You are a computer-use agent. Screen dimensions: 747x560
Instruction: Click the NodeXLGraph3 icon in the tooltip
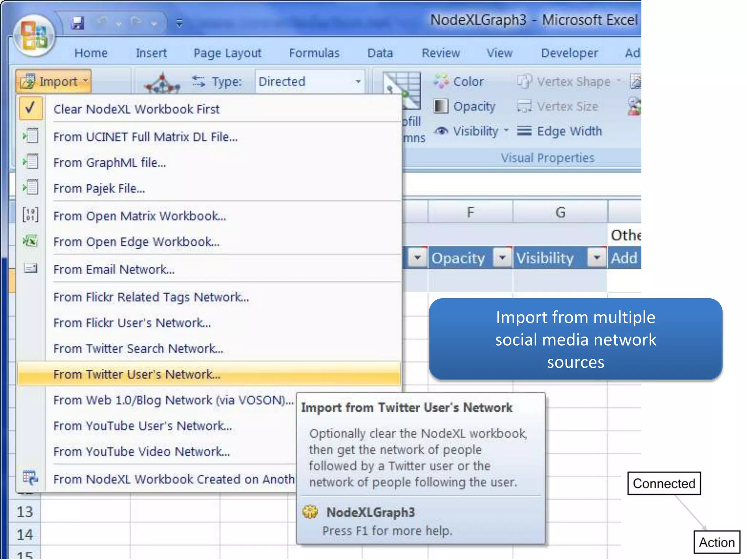pos(310,512)
